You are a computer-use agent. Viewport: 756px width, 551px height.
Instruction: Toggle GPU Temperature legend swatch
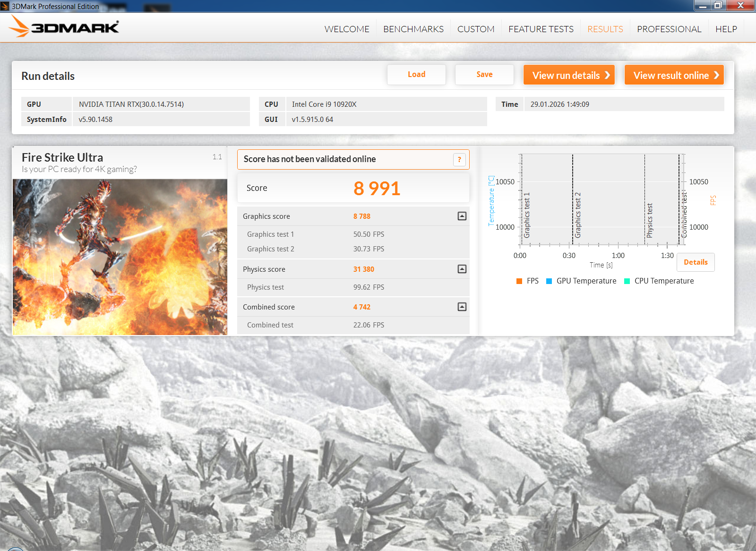coord(549,281)
